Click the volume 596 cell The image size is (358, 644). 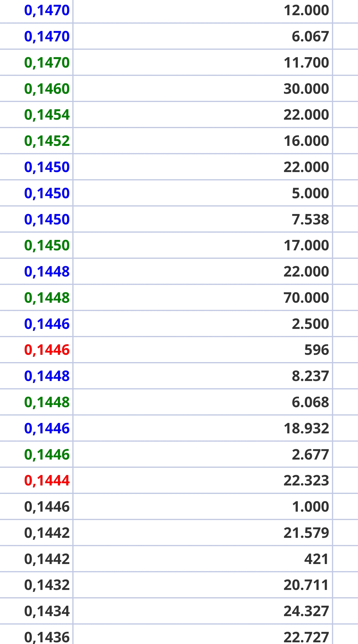(316, 350)
